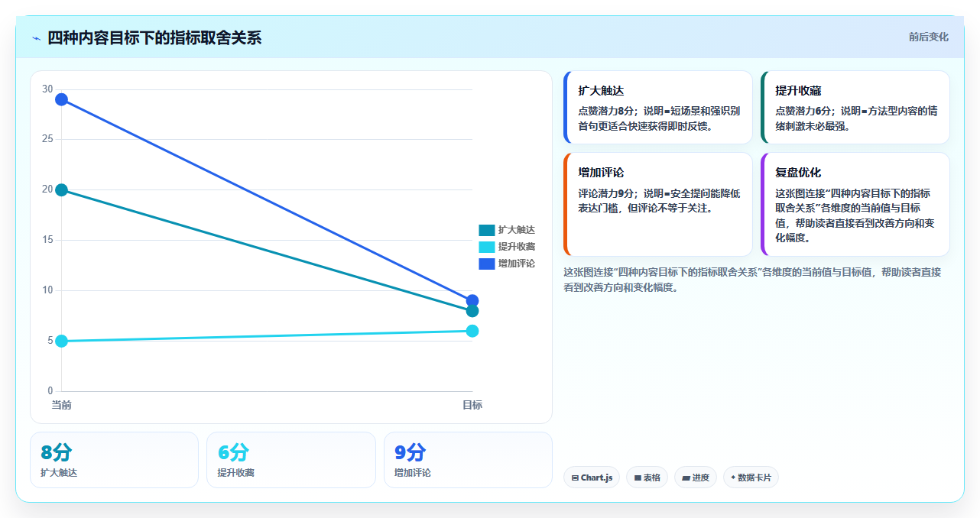Open the 扩大触达 info card heading
The width and height of the screenshot is (980, 518).
(x=601, y=91)
